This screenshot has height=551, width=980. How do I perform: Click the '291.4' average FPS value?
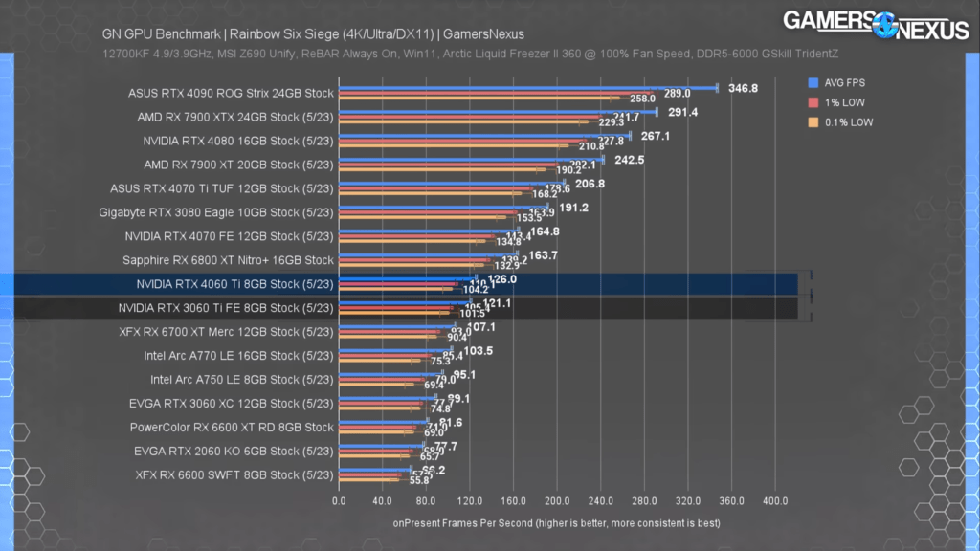[x=683, y=113]
